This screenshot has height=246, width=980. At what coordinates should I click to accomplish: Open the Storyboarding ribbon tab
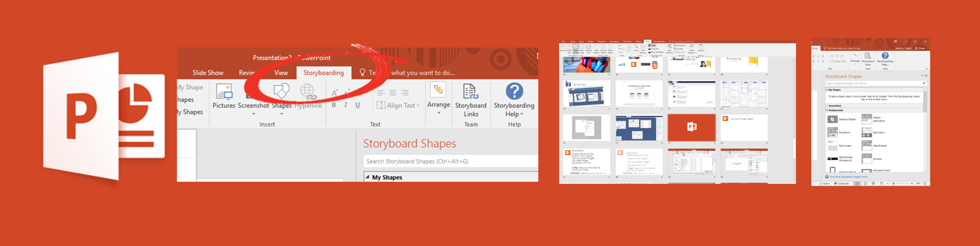click(x=323, y=73)
